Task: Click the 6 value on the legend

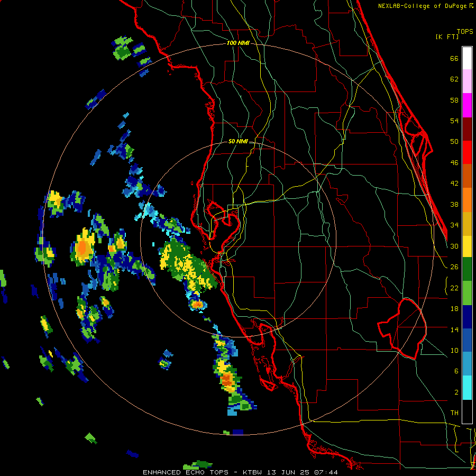Action: [456, 371]
